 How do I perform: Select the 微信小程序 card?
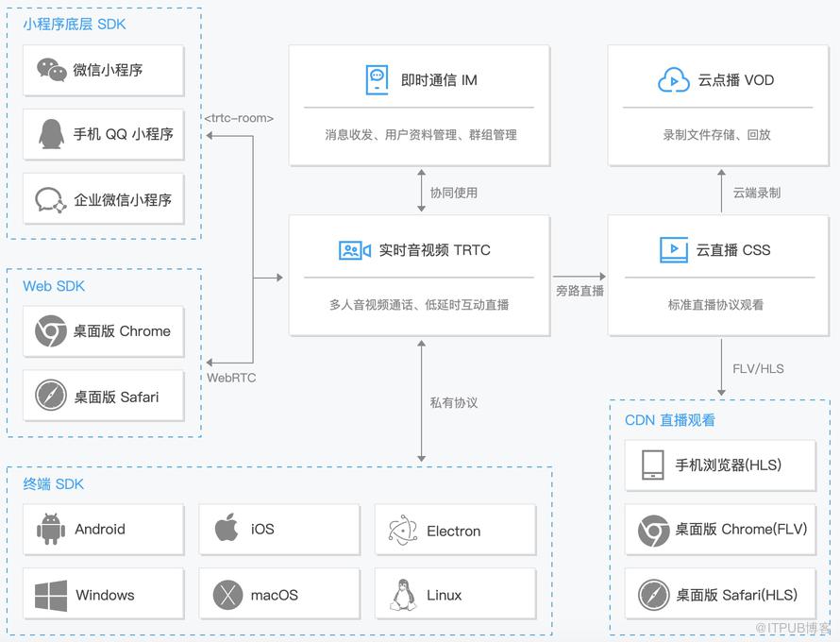coord(104,70)
